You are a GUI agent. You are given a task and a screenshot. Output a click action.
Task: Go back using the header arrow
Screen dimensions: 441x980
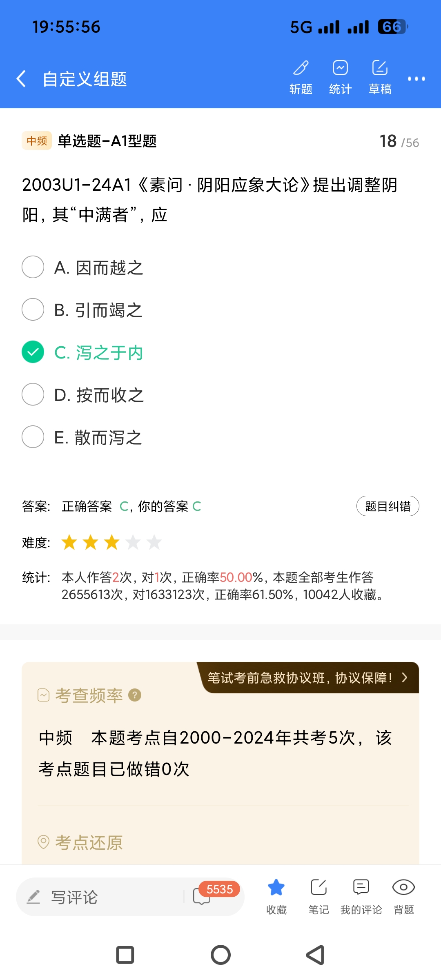click(x=21, y=78)
